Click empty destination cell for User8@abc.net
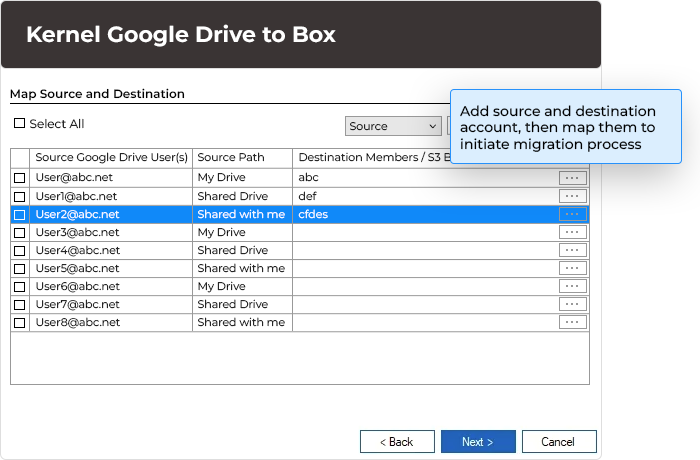This screenshot has height=460, width=700. click(x=425, y=322)
